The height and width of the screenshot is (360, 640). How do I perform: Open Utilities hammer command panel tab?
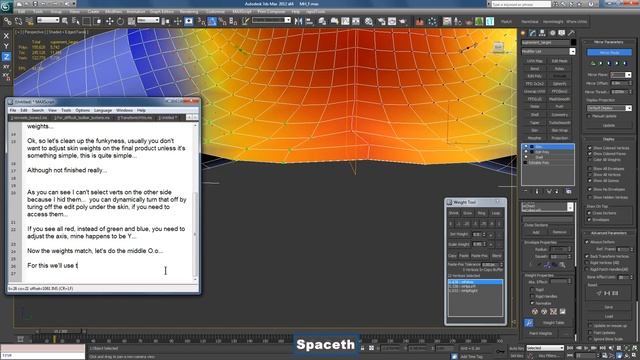(571, 33)
